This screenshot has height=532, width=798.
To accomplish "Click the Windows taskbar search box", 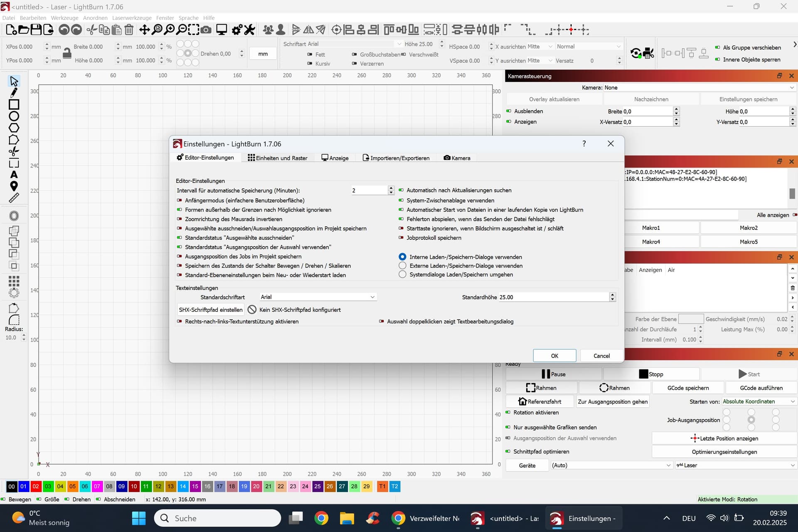I will point(217,518).
